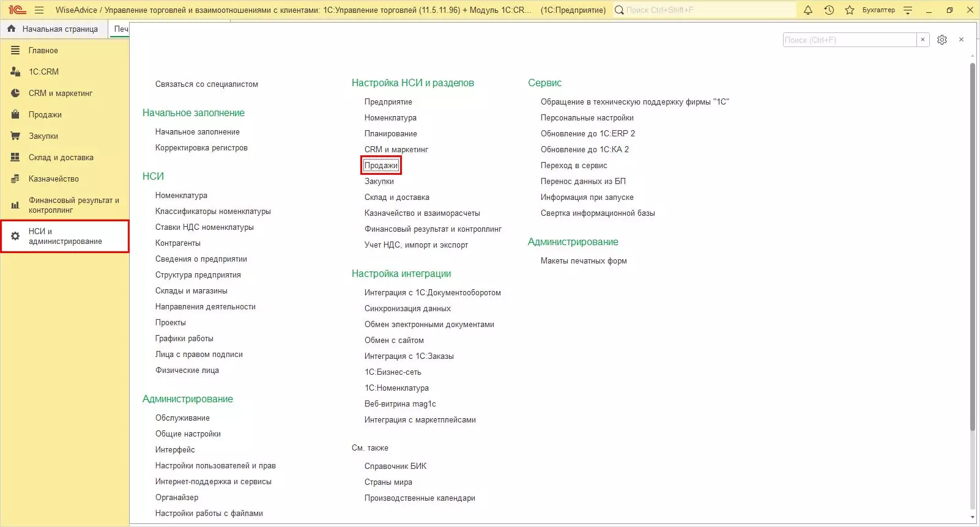Viewport: 980px width, 527px height.
Task: Open Финансовый результат и контроллинг settings link
Action: [x=433, y=229]
